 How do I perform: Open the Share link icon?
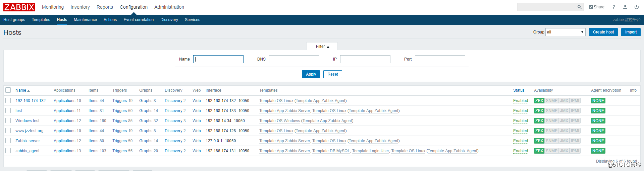coord(597,7)
